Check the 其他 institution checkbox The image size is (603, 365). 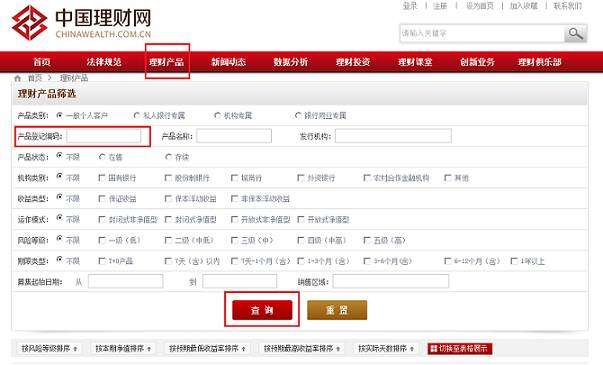pos(448,177)
